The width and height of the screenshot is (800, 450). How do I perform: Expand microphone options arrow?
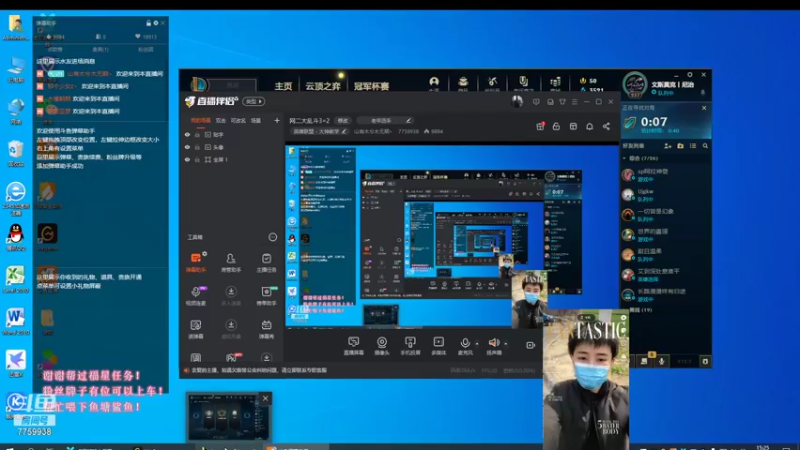point(477,343)
